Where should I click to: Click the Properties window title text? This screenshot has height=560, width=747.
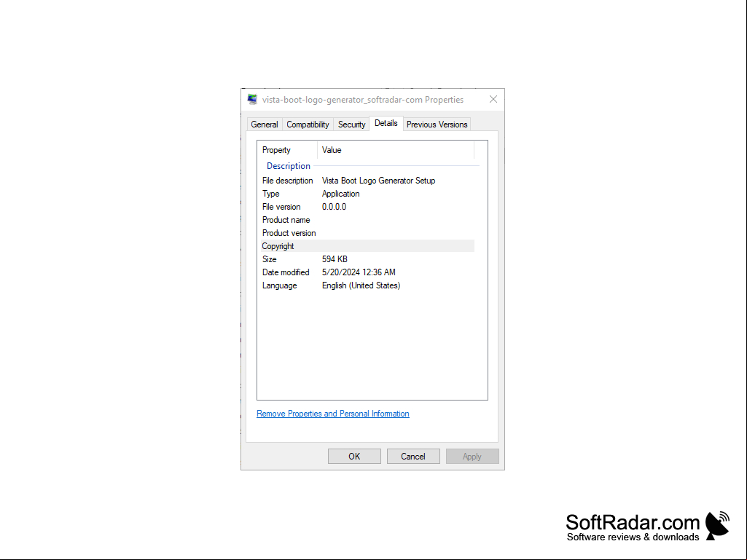pyautogui.click(x=363, y=100)
